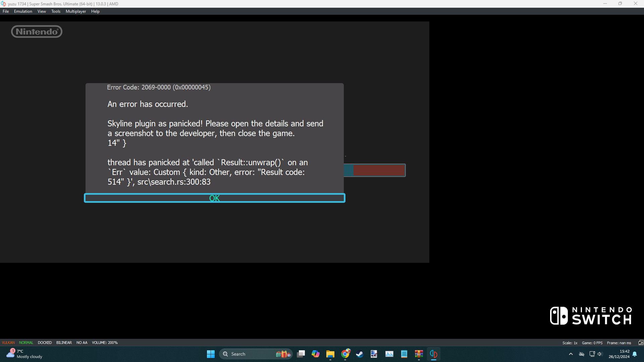This screenshot has width=644, height=362.
Task: Click the multiplayer room status icon
Action: [x=640, y=343]
